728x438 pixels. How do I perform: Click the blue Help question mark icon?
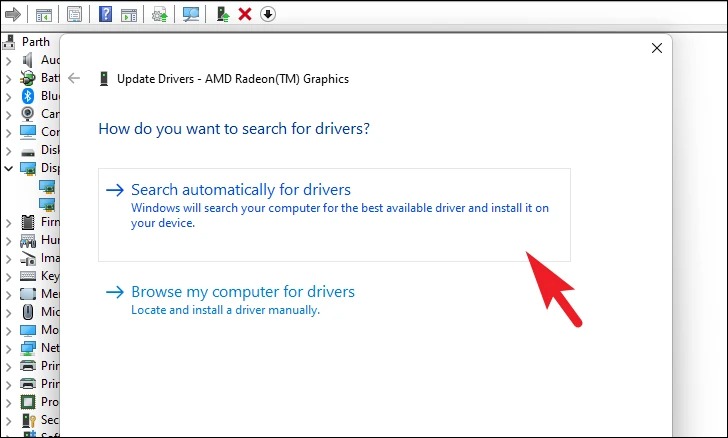[x=105, y=14]
